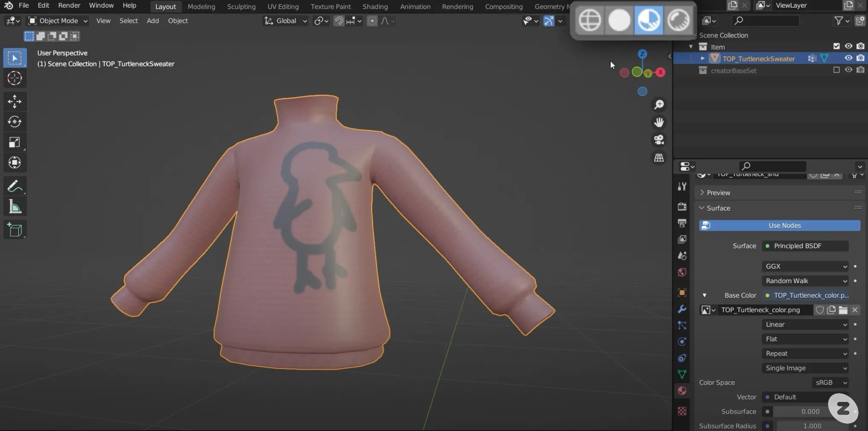Viewport: 868px width, 431px height.
Task: Open the Physics properties tab
Action: [682, 342]
